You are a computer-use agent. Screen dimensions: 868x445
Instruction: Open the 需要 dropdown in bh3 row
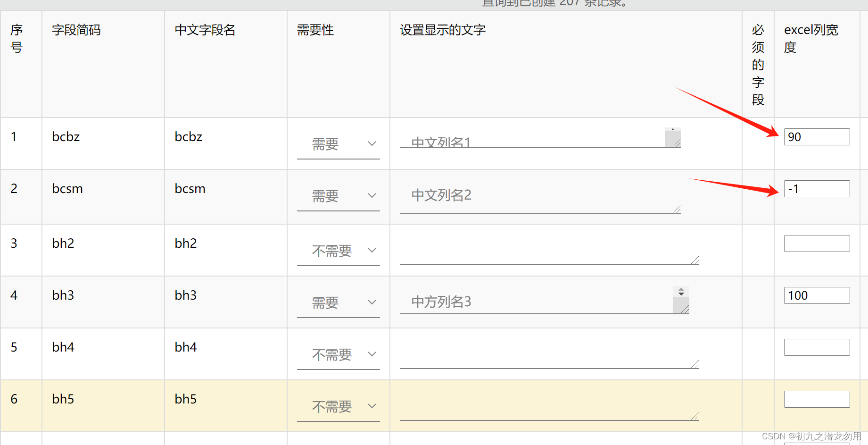[x=338, y=302]
